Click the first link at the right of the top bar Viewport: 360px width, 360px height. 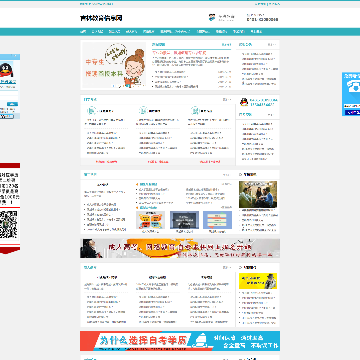pyautogui.click(x=260, y=4)
